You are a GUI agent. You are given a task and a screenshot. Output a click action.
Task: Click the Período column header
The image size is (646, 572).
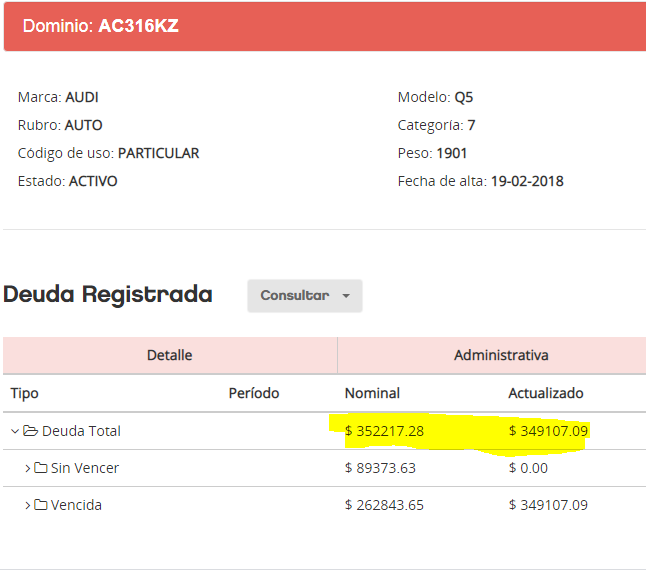pos(254,393)
